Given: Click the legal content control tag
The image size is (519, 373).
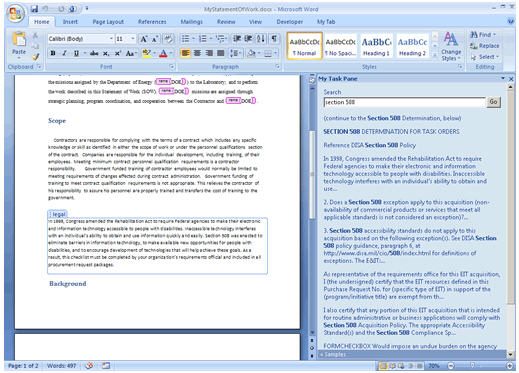Looking at the screenshot, I should (58, 214).
